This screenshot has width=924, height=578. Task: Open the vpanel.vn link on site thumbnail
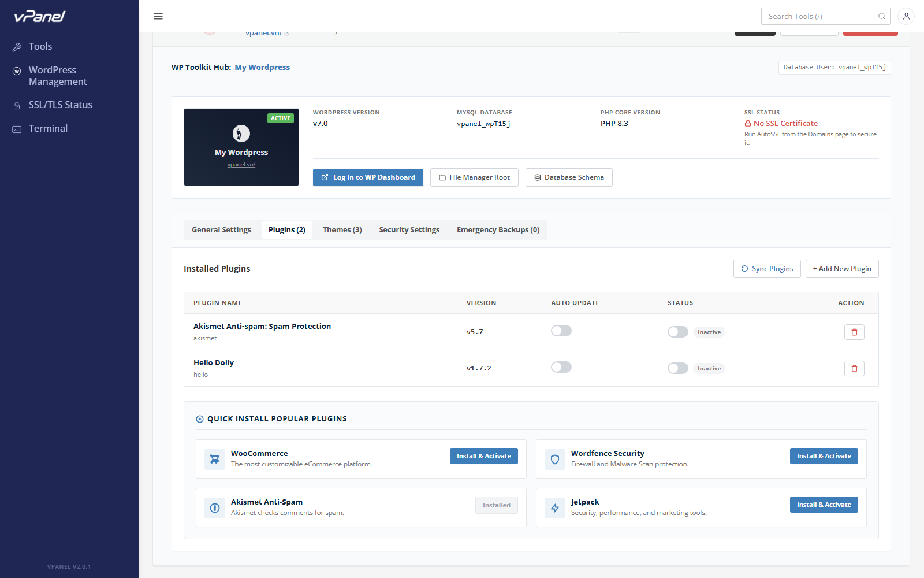point(241,165)
